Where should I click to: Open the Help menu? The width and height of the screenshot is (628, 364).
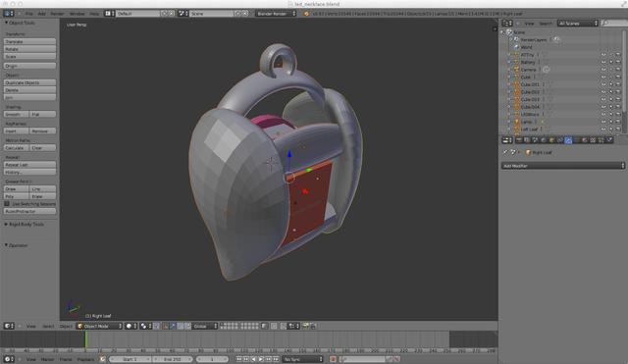tap(94, 14)
